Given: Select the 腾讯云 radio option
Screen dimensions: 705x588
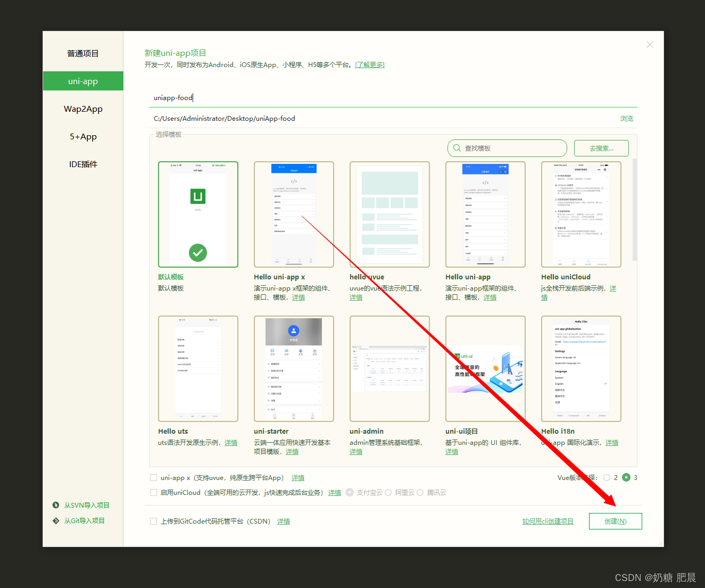Looking at the screenshot, I should click(x=420, y=493).
